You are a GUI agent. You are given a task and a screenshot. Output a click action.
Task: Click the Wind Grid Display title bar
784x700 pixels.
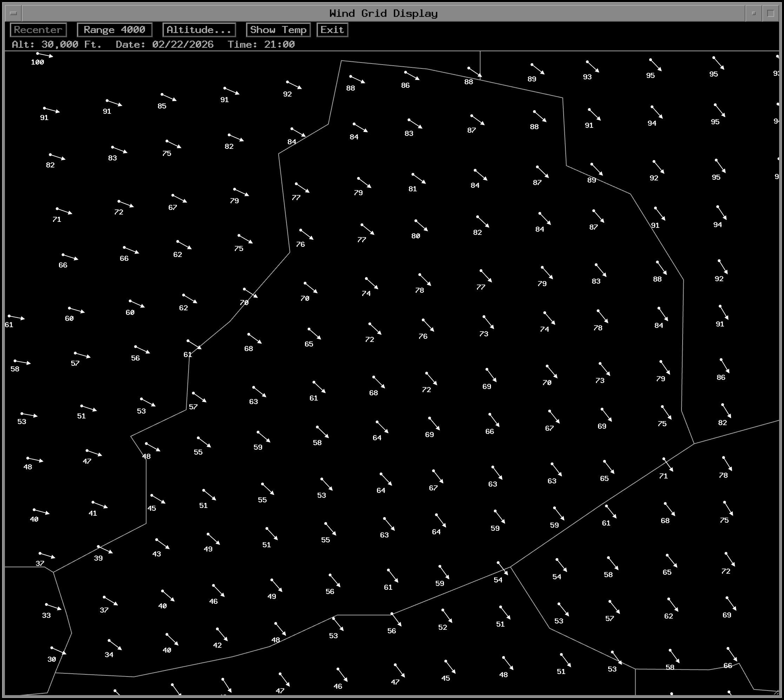coord(383,13)
